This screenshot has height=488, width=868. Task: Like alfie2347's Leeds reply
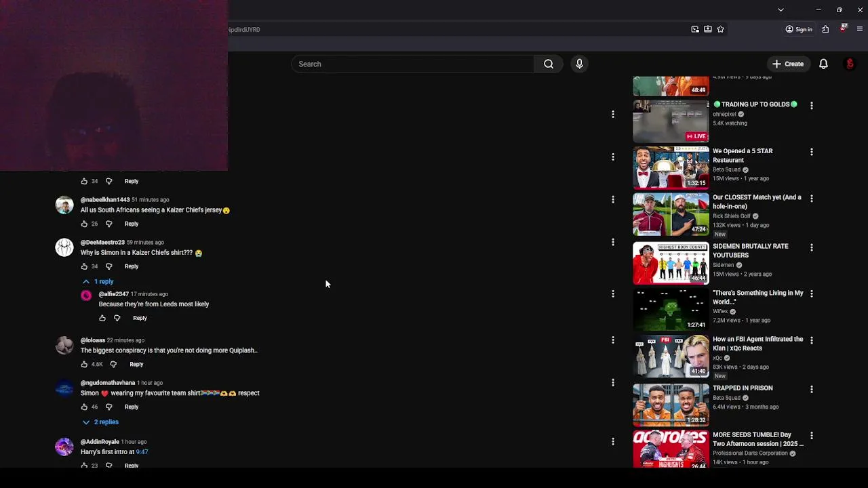click(x=102, y=318)
